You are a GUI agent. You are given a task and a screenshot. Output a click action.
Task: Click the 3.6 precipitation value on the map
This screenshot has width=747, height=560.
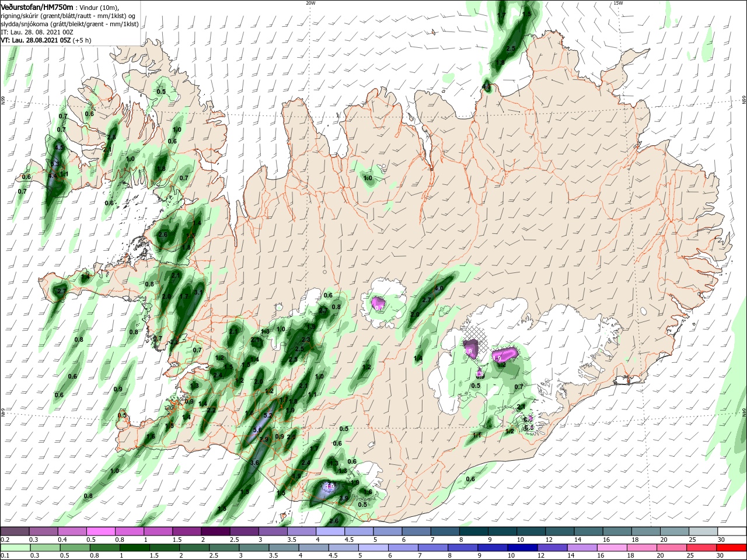coord(254,463)
